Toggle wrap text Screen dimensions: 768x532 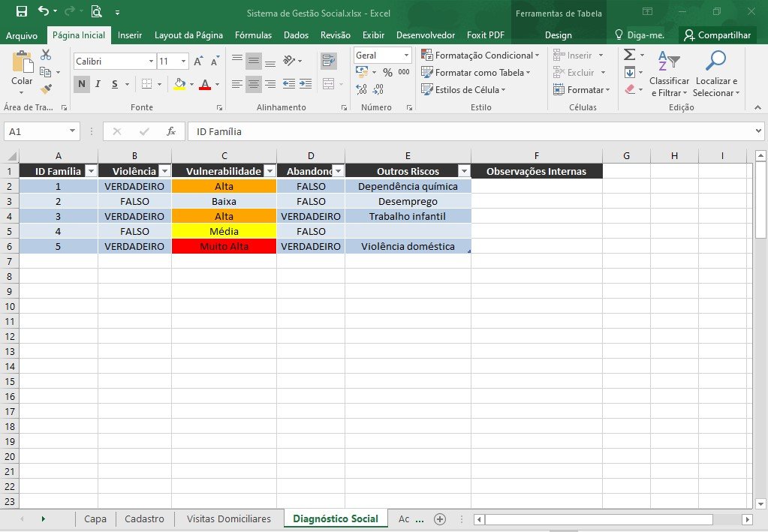click(329, 61)
